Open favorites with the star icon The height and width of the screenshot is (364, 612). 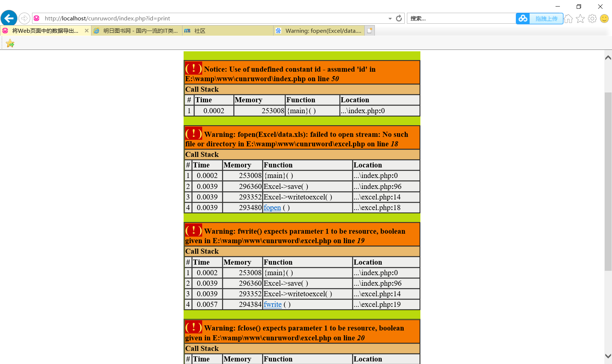tap(580, 19)
